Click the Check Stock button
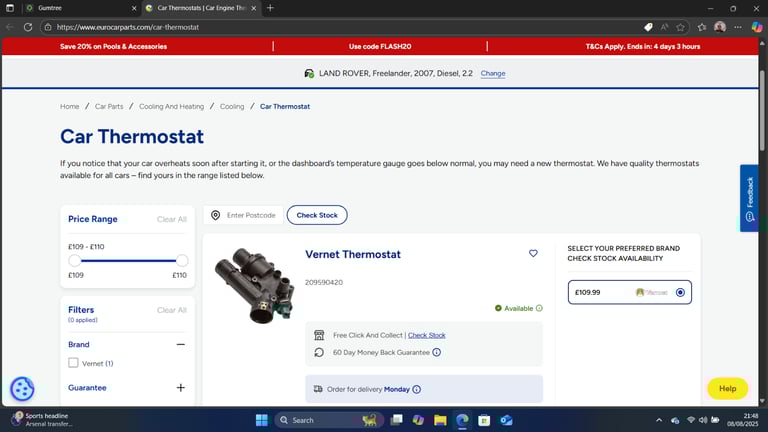Screen dimensions: 768x432 tap(317, 215)
